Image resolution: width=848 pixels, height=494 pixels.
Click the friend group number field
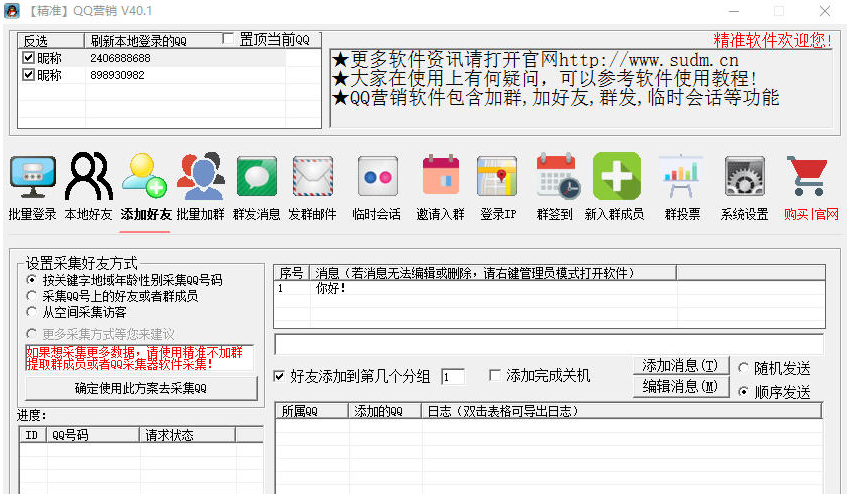point(453,377)
